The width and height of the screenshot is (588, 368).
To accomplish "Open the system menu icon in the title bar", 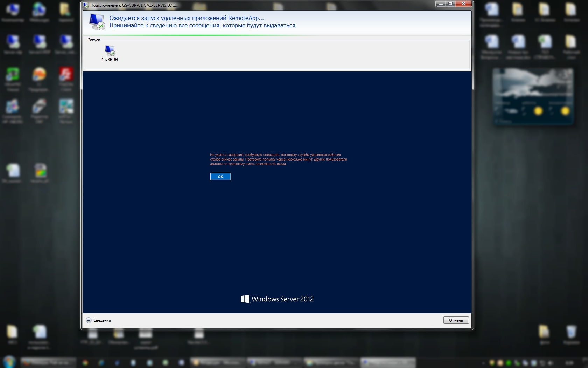I will point(86,5).
